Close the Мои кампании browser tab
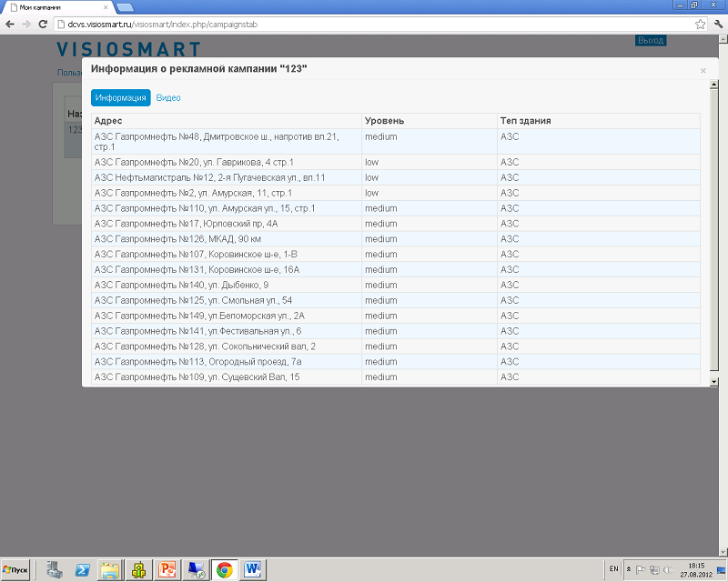The image size is (728, 582). (106, 7)
